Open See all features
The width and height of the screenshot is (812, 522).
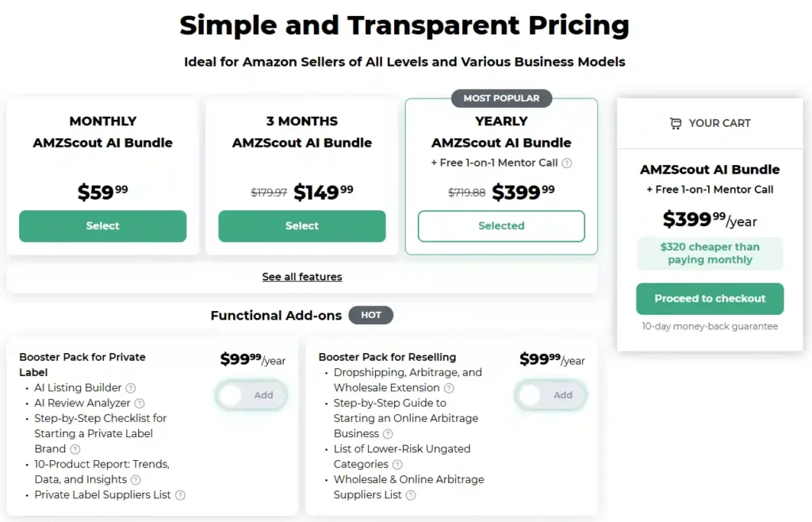(x=302, y=276)
